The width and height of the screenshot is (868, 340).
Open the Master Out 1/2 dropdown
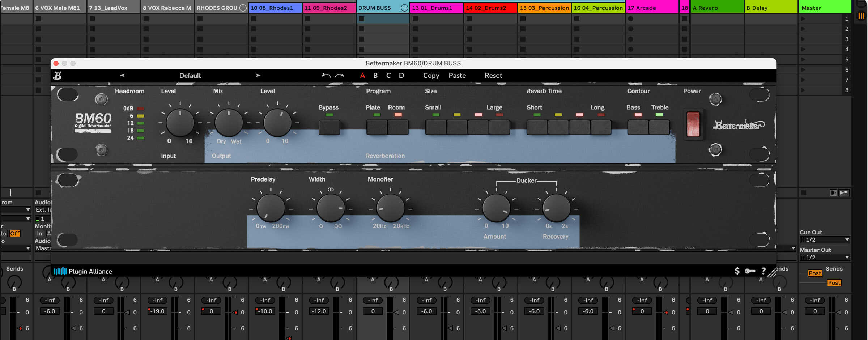825,257
